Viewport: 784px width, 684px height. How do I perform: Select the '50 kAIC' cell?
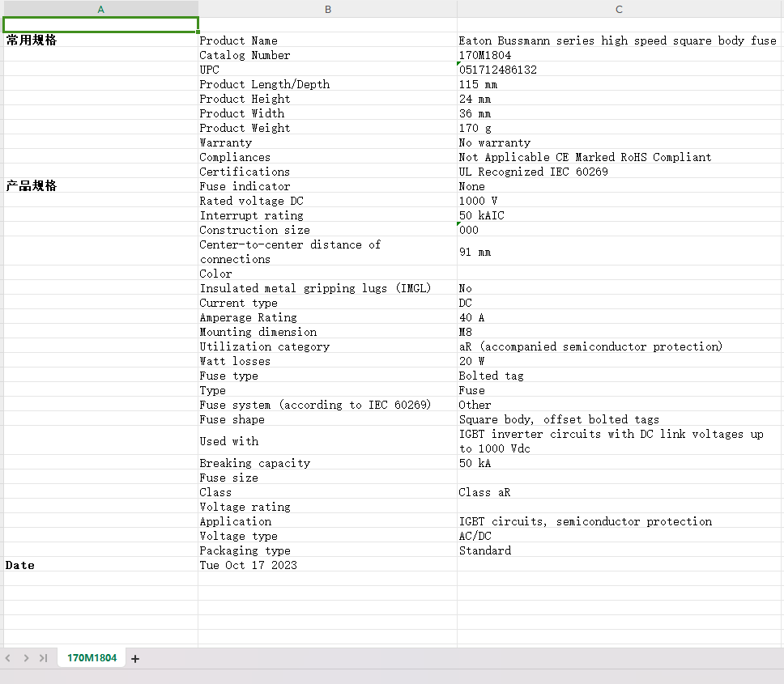(x=619, y=215)
